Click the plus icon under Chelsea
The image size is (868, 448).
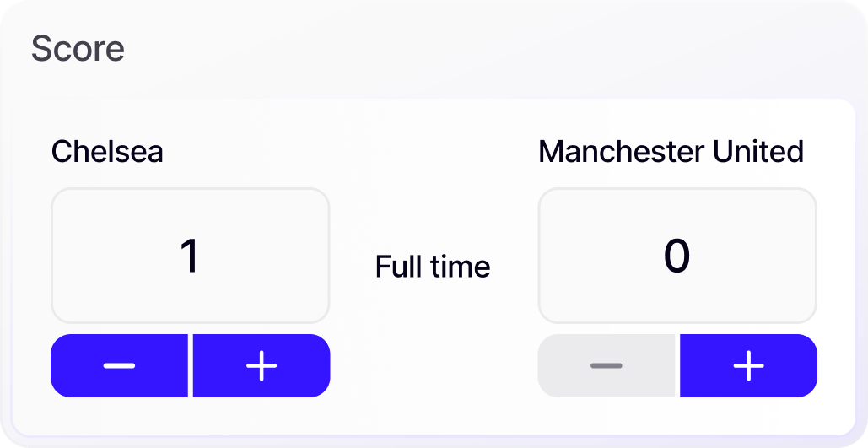261,365
